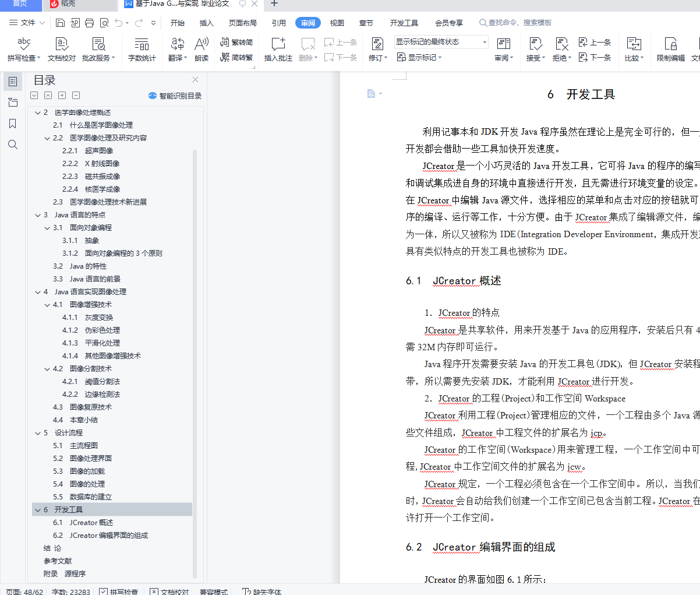The height and width of the screenshot is (595, 700).
Task: Open a new document tab with plus
Action: click(x=274, y=4)
